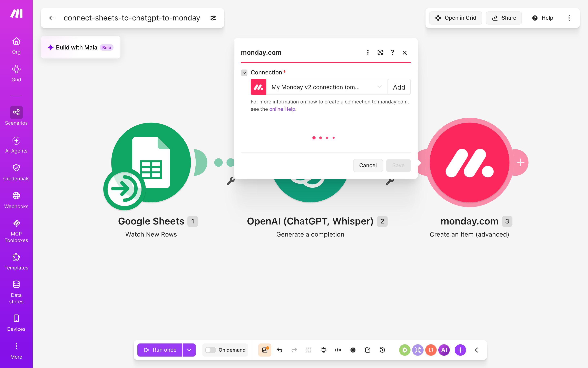
Task: Collapse the bottom toolbar with the left chevron
Action: [477, 350]
